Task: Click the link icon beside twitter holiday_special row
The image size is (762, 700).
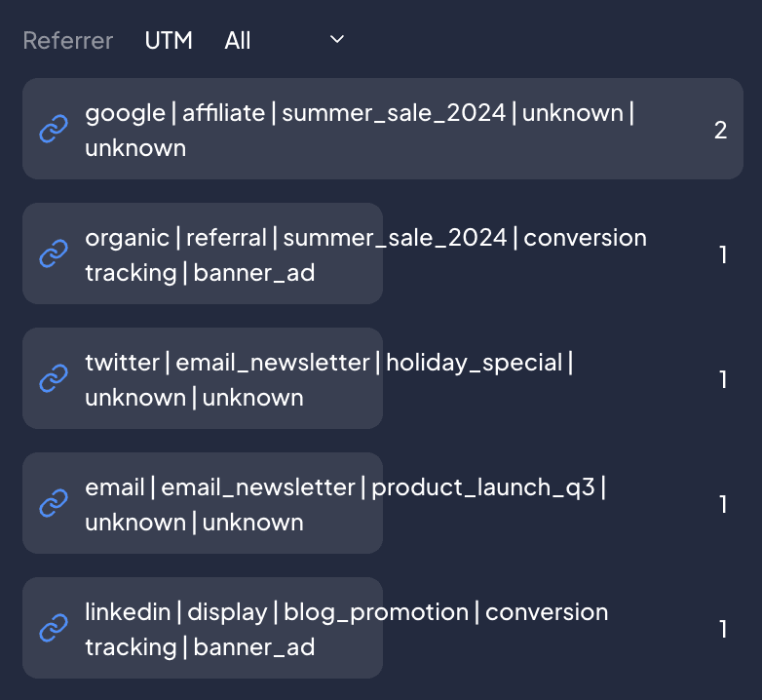Action: (x=52, y=379)
